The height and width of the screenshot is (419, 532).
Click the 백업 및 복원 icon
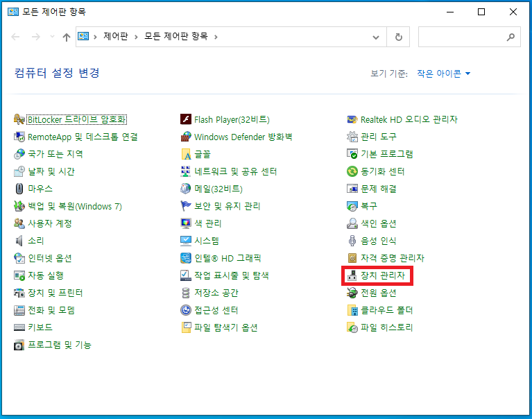click(x=19, y=206)
